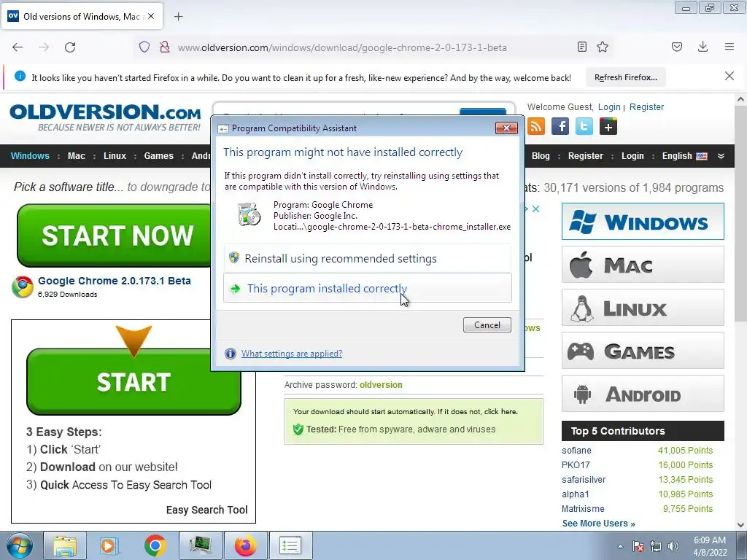The image size is (747, 560).
Task: Select Games in the site navigation bar
Action: click(158, 156)
